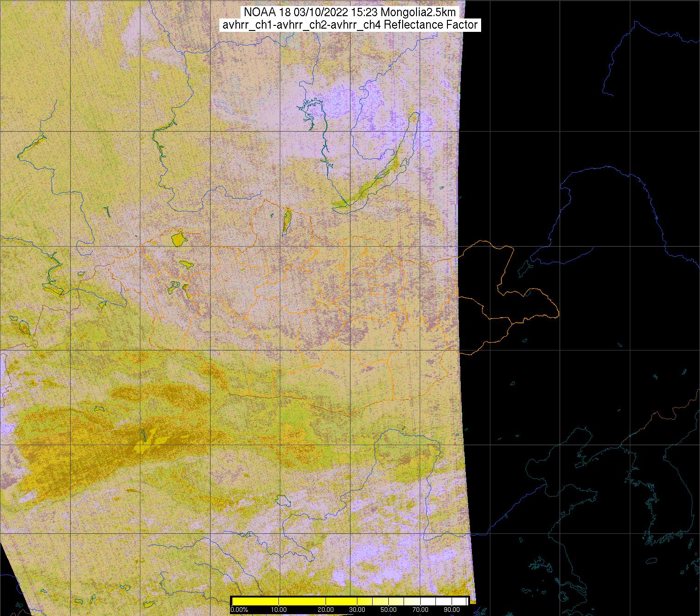Click the 0.00% label on the colorbar
The height and width of the screenshot is (616, 700).
pyautogui.click(x=239, y=610)
